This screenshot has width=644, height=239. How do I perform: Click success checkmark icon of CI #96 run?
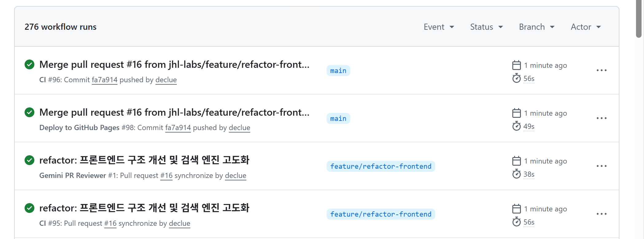[x=29, y=65]
